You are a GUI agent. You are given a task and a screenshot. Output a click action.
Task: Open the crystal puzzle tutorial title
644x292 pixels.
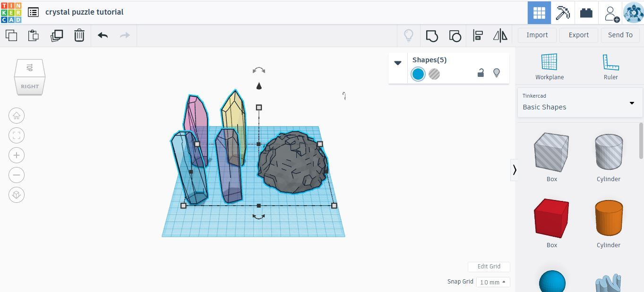[x=84, y=12]
